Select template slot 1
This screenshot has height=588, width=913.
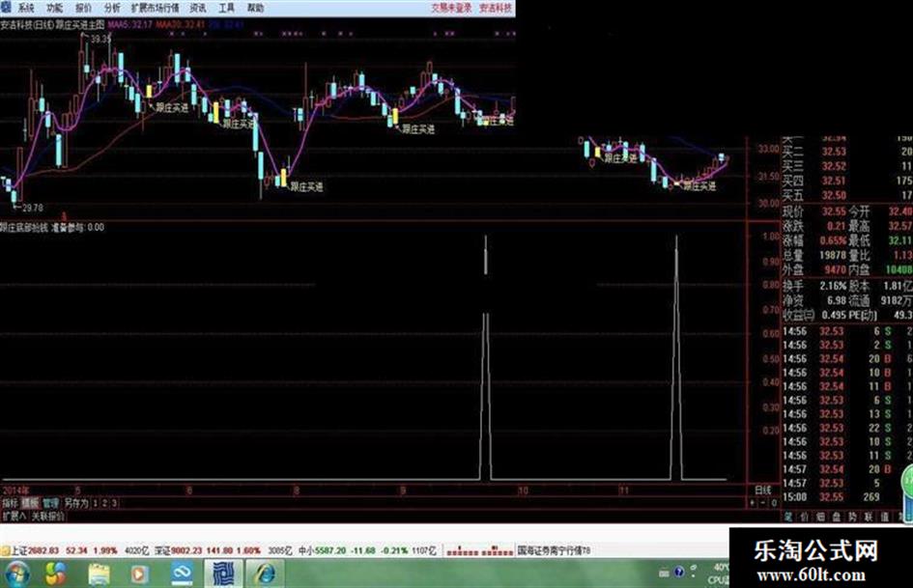click(x=96, y=503)
